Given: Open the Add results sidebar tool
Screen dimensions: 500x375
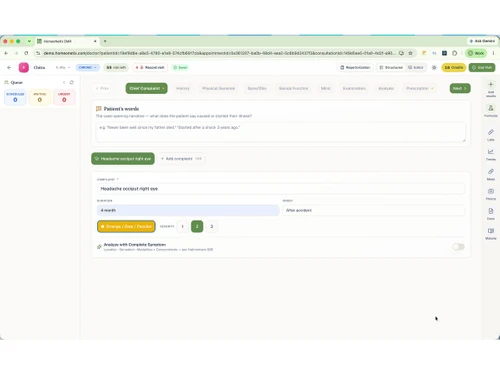Looking at the screenshot, I should point(491,89).
